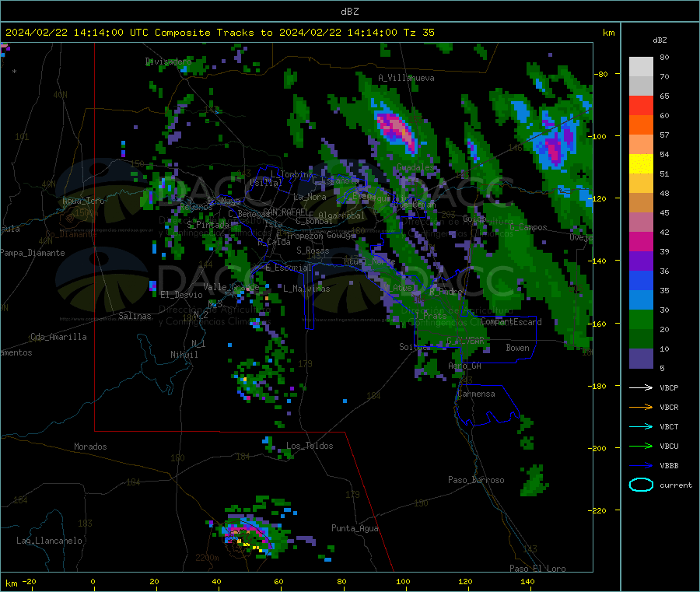Click the white VBCP arrow legend icon
Screen dimensions: 700x592
641,387
